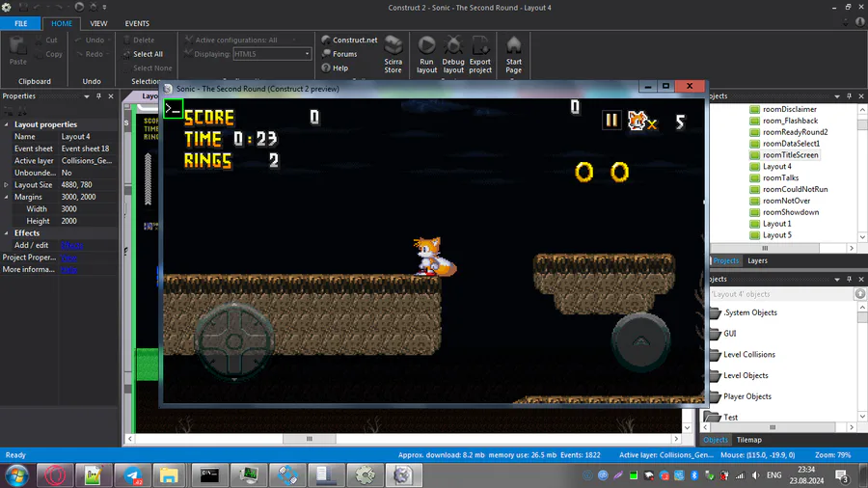
Task: Click the quick-access debug bug icon in title bar
Action: (93, 7)
